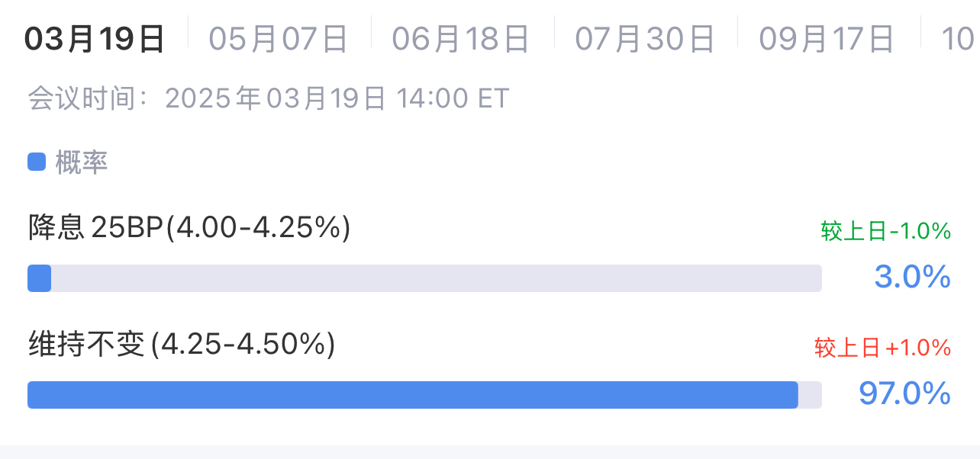Image resolution: width=980 pixels, height=459 pixels.
Task: Click the green 较上日-1.0% change indicator
Action: [x=886, y=232]
